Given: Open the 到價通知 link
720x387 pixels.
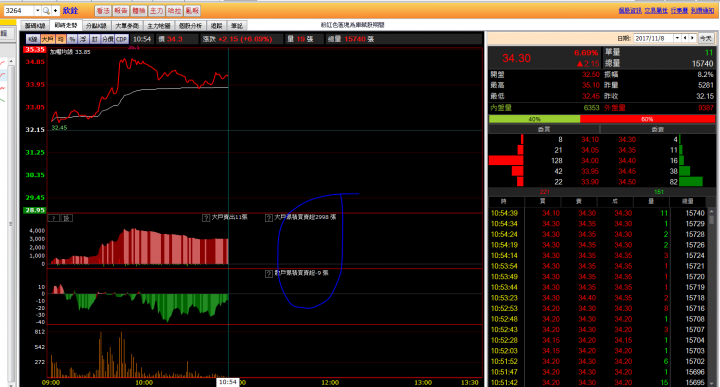Looking at the screenshot, I should tap(703, 11).
